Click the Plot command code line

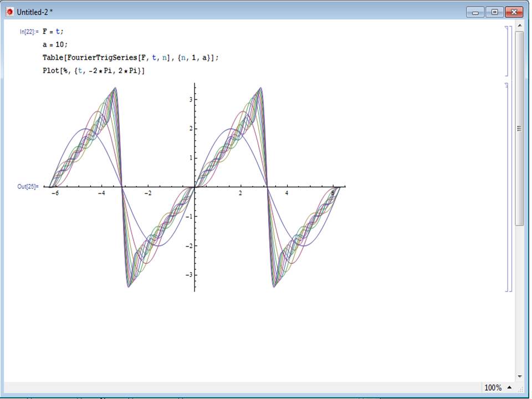[x=89, y=70]
